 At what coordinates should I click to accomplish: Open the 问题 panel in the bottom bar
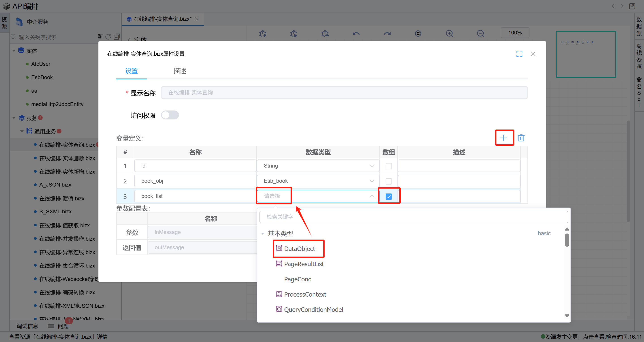(63, 326)
